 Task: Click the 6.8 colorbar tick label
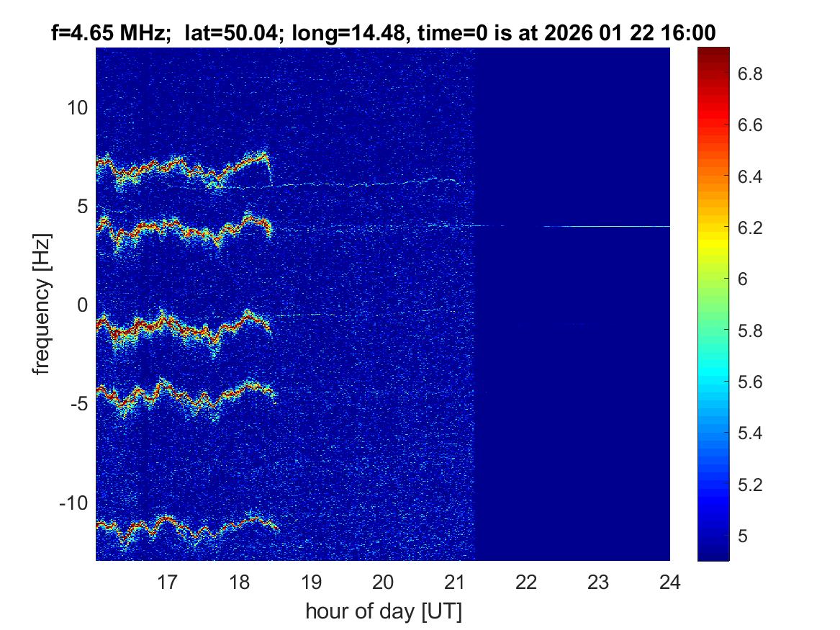click(x=749, y=74)
